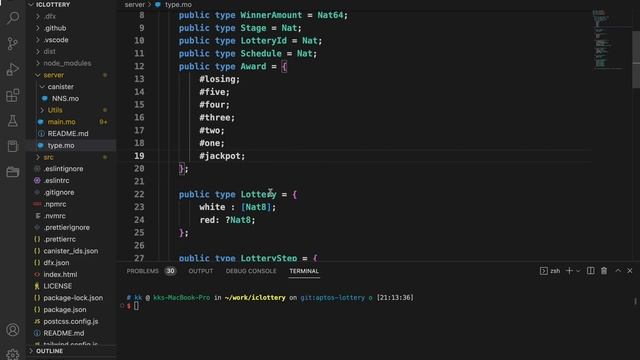
Task: Open the Manage gear menu
Action: [x=13, y=354]
